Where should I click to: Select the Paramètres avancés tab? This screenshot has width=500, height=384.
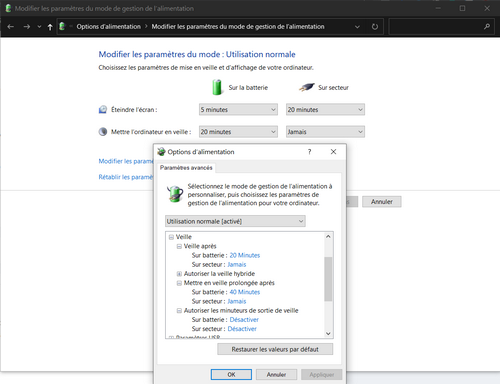click(186, 168)
